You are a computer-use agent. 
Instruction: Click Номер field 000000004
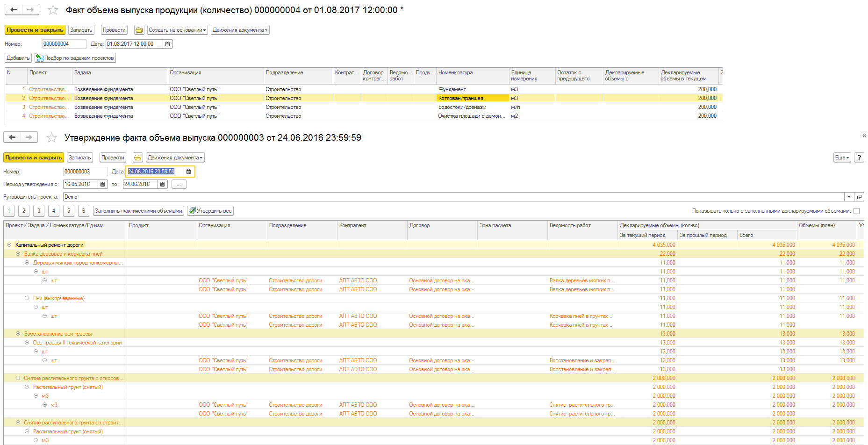[x=65, y=44]
